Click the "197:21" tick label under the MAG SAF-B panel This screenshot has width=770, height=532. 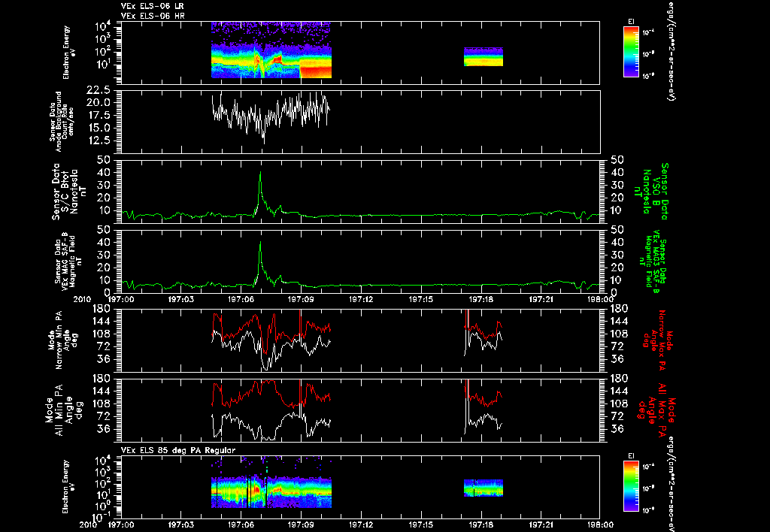(x=541, y=299)
